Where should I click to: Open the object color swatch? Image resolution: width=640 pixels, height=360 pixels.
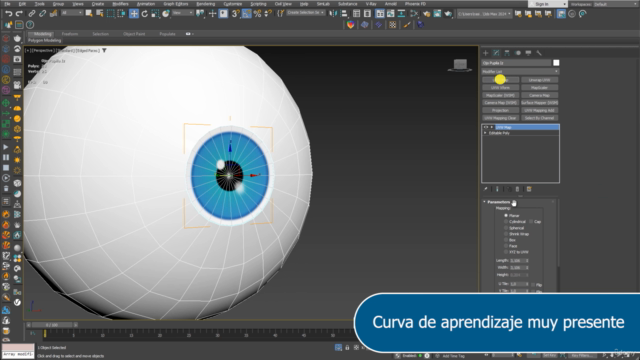click(x=556, y=63)
